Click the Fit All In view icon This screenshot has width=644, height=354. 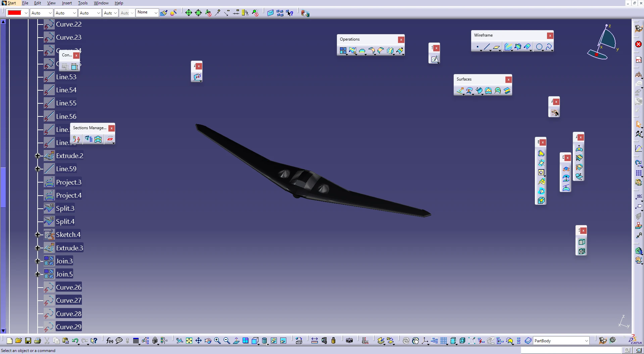[x=189, y=341]
